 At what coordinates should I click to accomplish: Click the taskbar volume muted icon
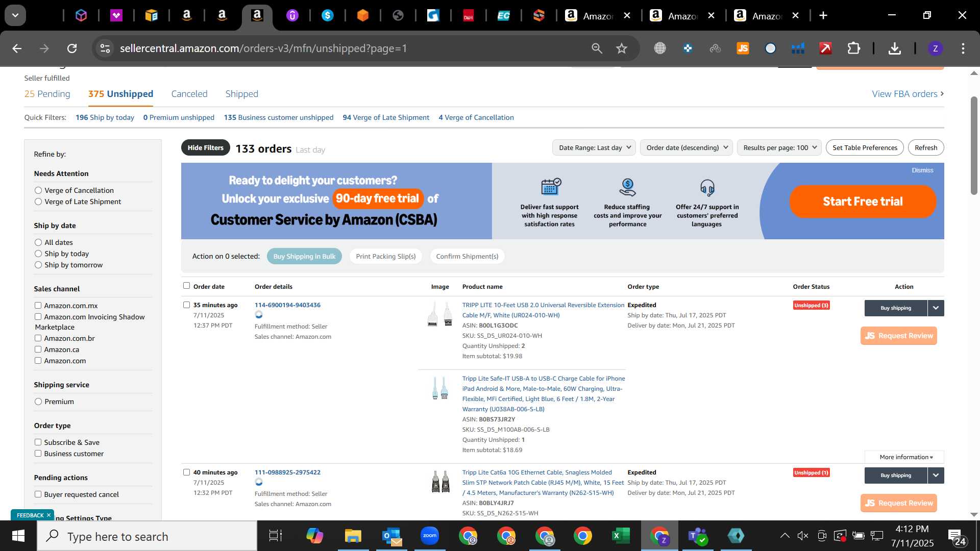(803, 536)
